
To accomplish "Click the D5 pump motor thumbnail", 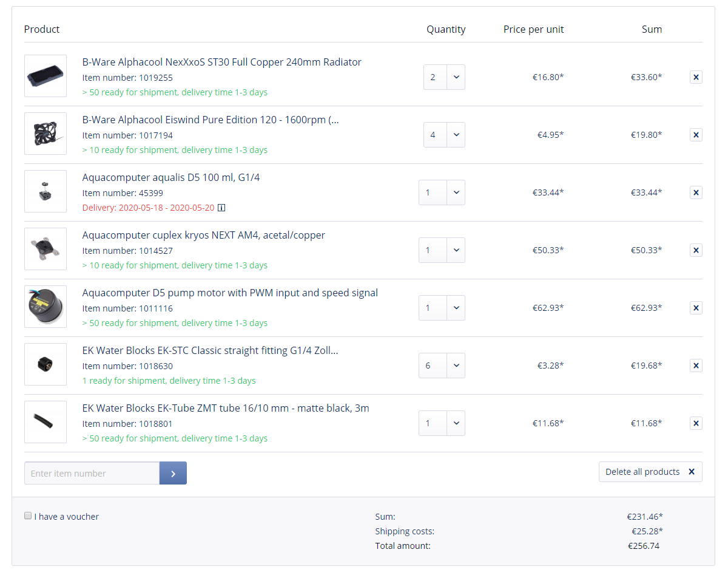I will click(x=45, y=307).
